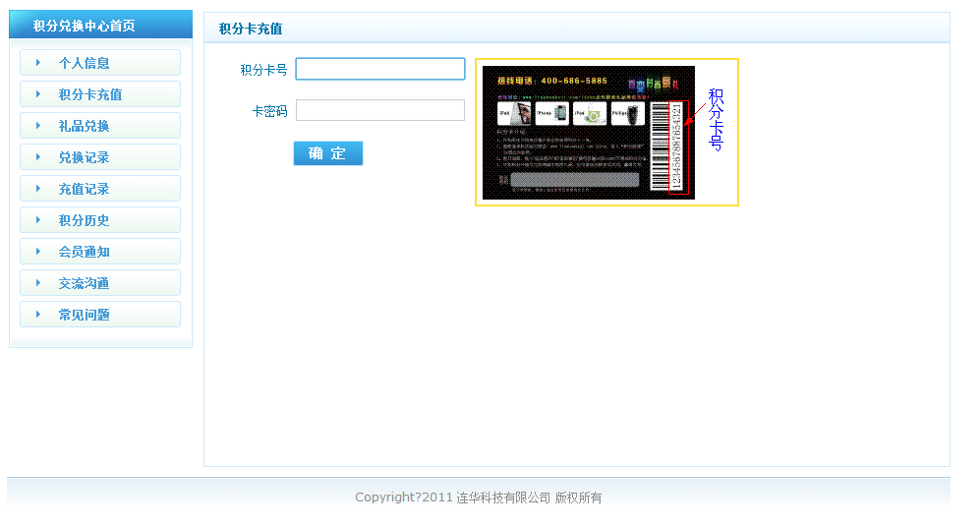Screen dimensions: 980x527
Task: Click arrow icon beside 个人信息
Action: [x=38, y=63]
